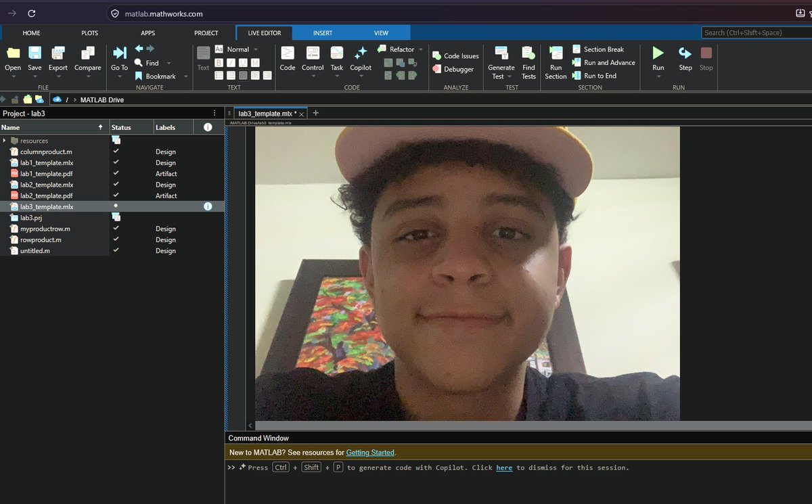Switch to the VIEW tab
This screenshot has width=812, height=504.
(381, 33)
